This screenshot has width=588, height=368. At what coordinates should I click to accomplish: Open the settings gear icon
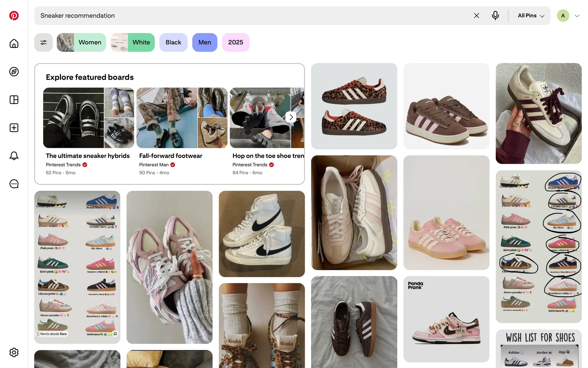coord(14,352)
